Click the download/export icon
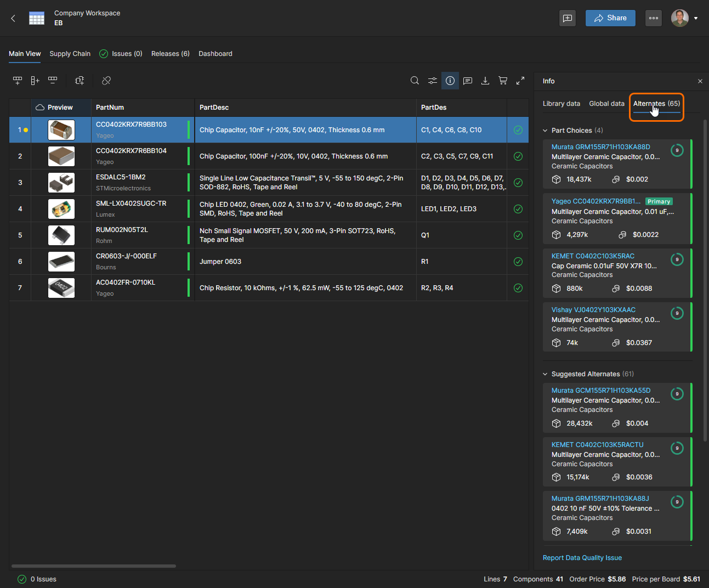 pos(485,81)
